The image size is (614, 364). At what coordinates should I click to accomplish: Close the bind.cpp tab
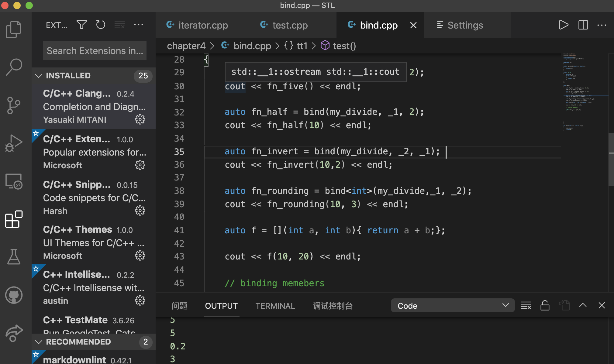pyautogui.click(x=413, y=25)
